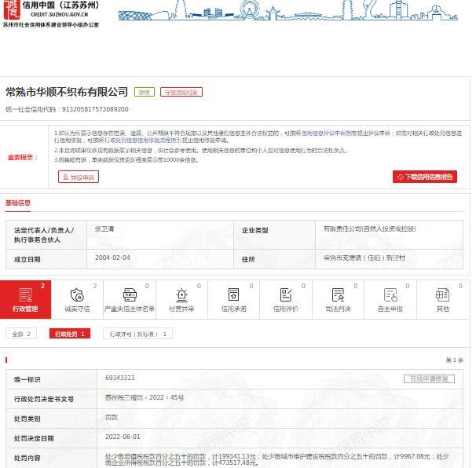This screenshot has height=468, width=476.
Task: Select company type 有限责任公司 value
Action: pyautogui.click(x=369, y=229)
